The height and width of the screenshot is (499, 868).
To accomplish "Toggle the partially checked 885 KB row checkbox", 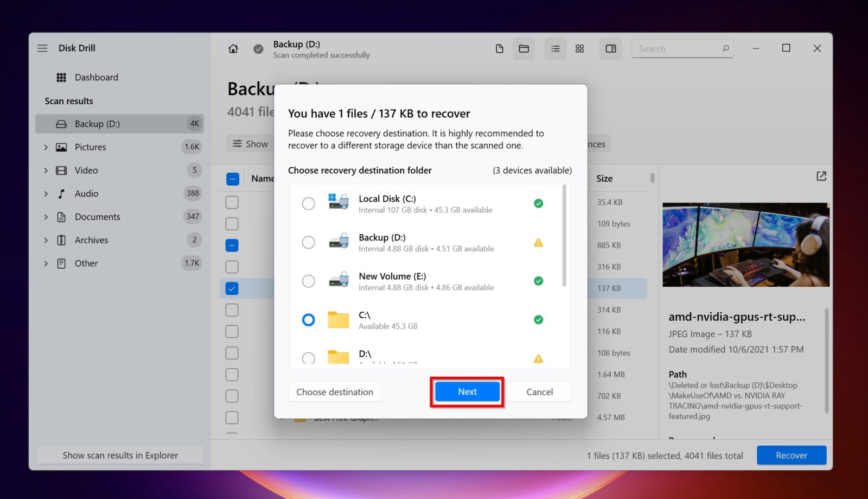I will click(232, 245).
